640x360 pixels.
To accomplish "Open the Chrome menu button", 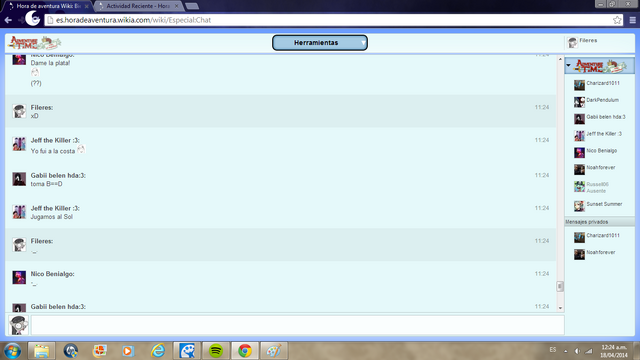I will pyautogui.click(x=632, y=20).
